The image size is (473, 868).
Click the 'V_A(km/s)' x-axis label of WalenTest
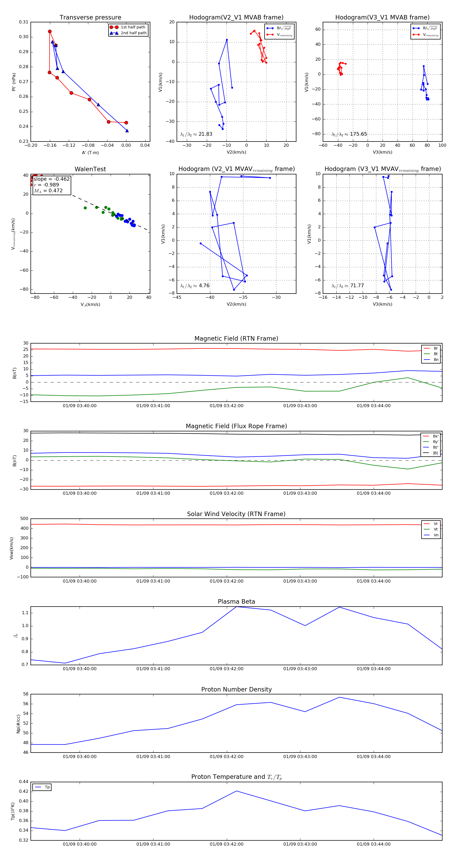[90, 304]
